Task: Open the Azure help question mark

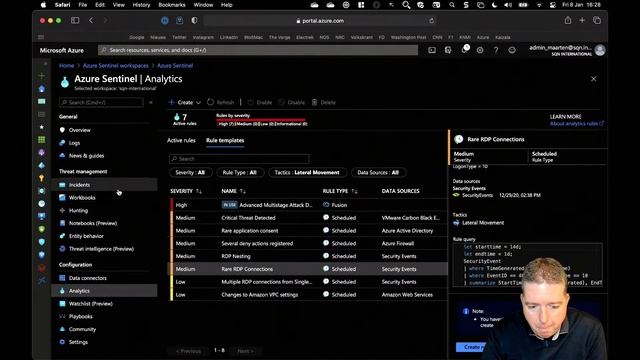Action: pos(496,50)
